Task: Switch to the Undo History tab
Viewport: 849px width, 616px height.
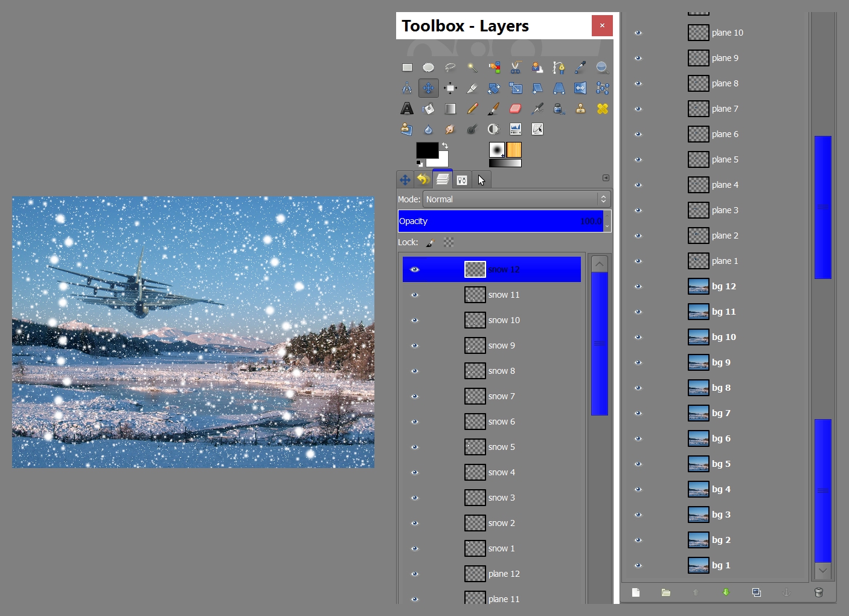Action: (423, 179)
